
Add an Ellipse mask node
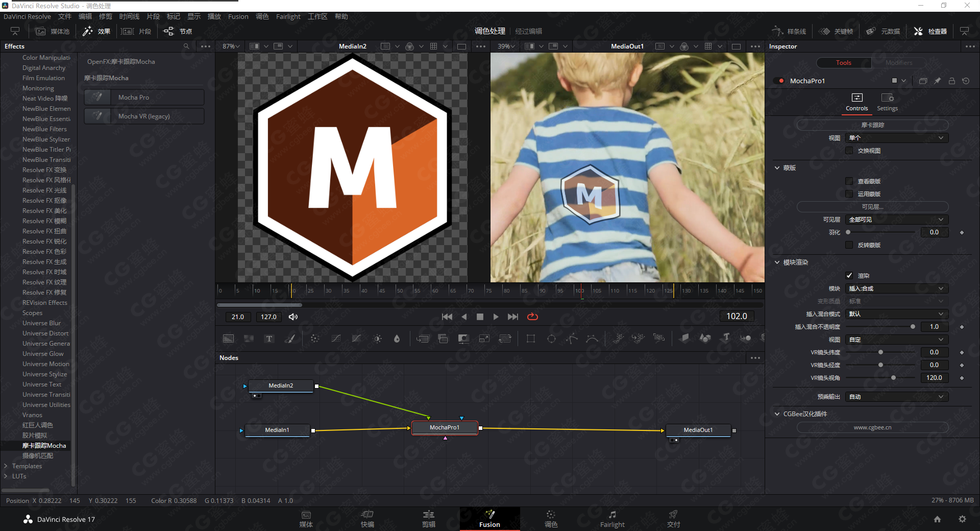pyautogui.click(x=551, y=339)
